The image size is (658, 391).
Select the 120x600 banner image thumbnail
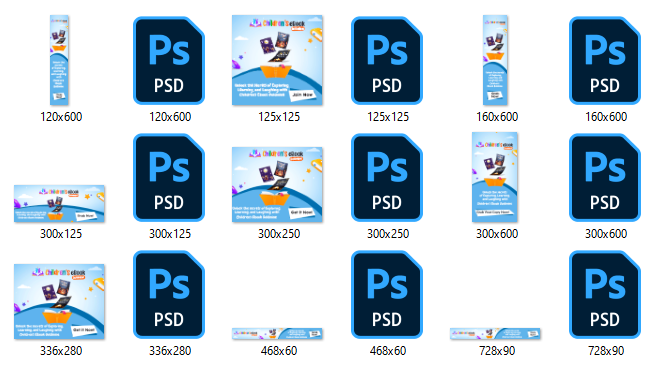(59, 60)
